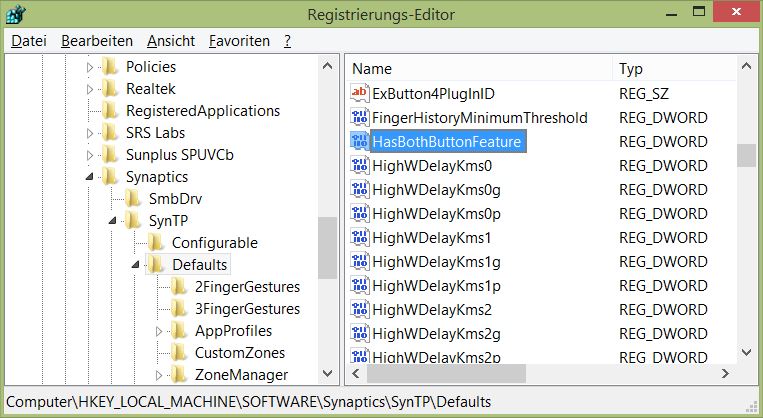Viewport: 763px width, 418px height.
Task: Open the Datei menu
Action: (29, 41)
